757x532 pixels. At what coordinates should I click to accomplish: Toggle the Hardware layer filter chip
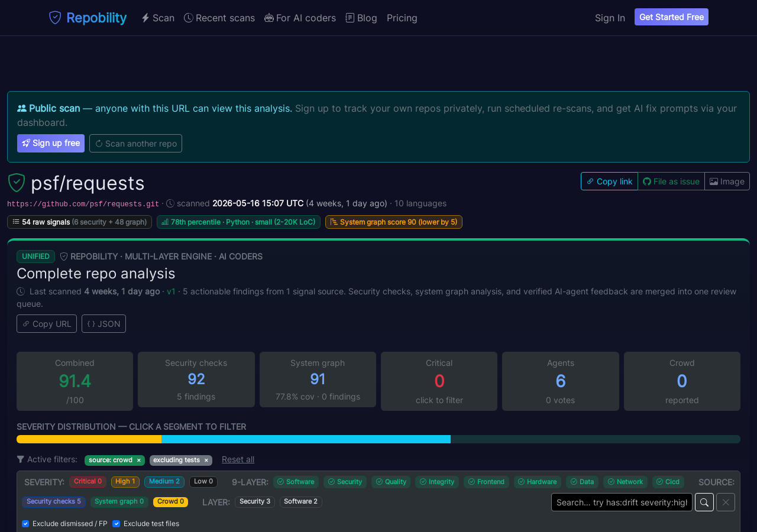coord(538,482)
